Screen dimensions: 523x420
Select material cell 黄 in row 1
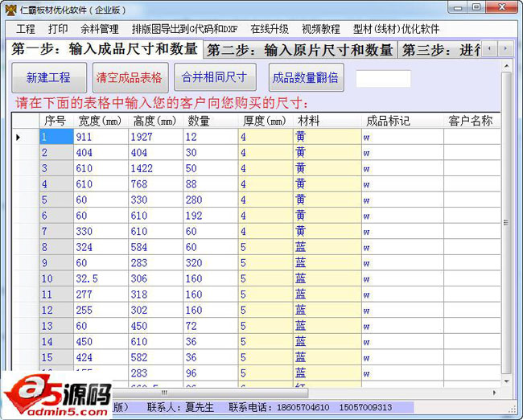pos(327,137)
